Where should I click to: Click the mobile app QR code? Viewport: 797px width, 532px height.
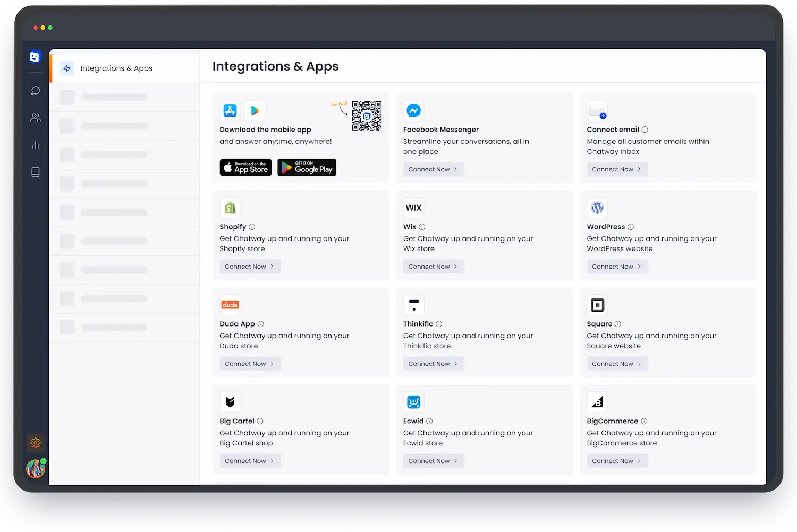(x=367, y=116)
